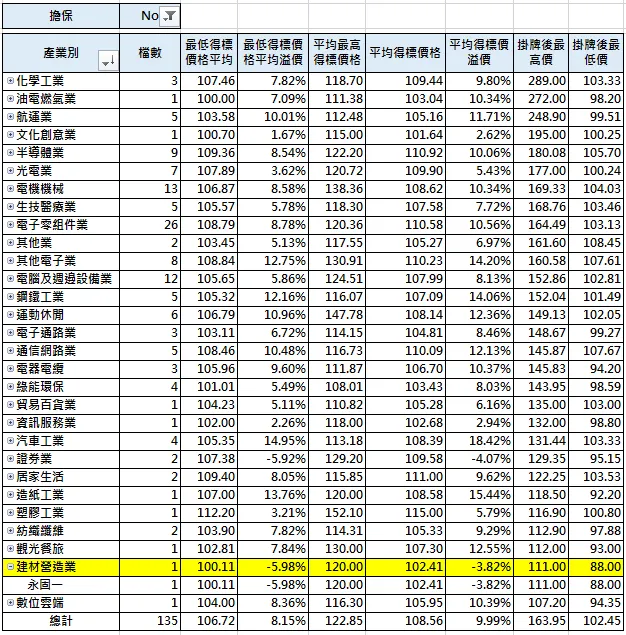Expand the 光電業 row
Screen dimensions: 626x635
tap(11, 171)
